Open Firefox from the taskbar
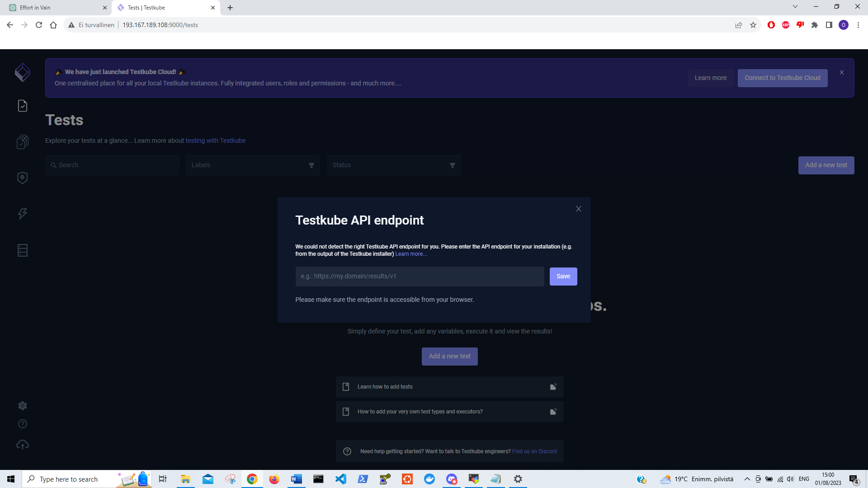 click(274, 479)
